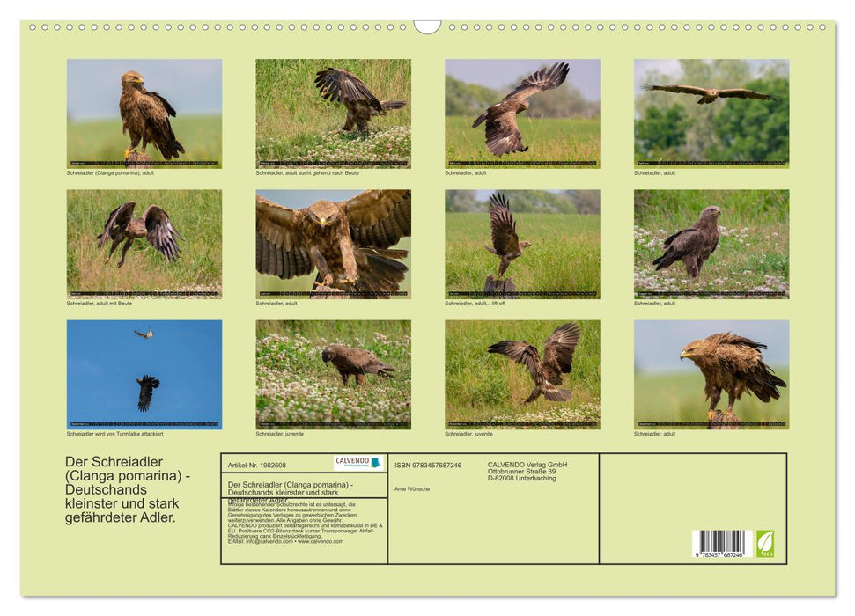Open the juvenile eagle with raised wings photo
This screenshot has width=855, height=616.
522,374
